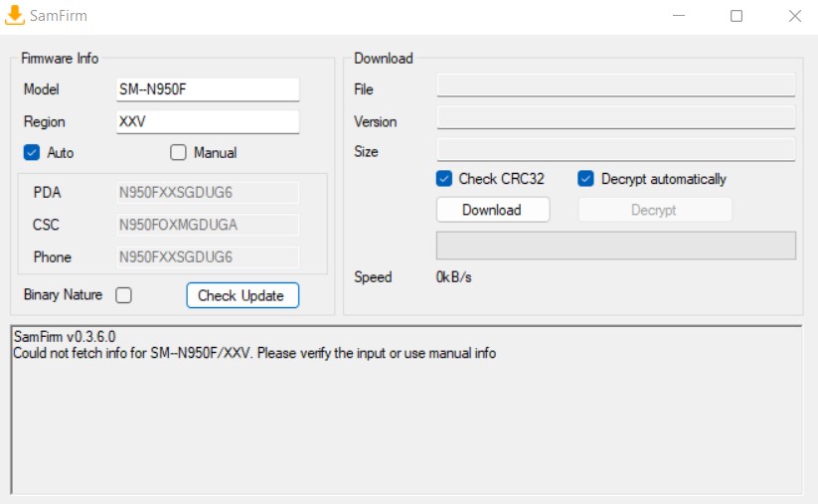The height and width of the screenshot is (504, 818).
Task: Click the CSC field showing N950FOXMGDUGA
Action: [208, 225]
